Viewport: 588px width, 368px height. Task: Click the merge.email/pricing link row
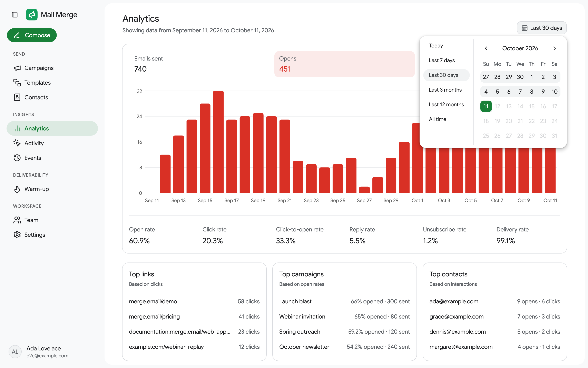[194, 316]
